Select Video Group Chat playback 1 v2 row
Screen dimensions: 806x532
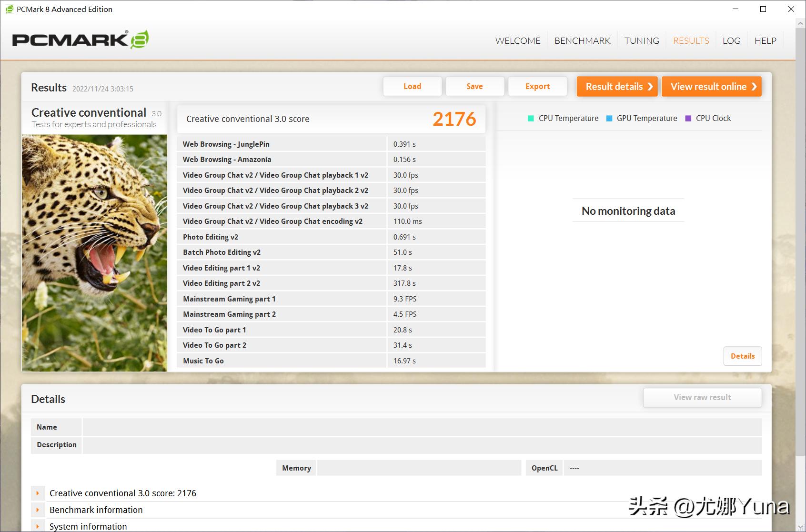point(332,175)
